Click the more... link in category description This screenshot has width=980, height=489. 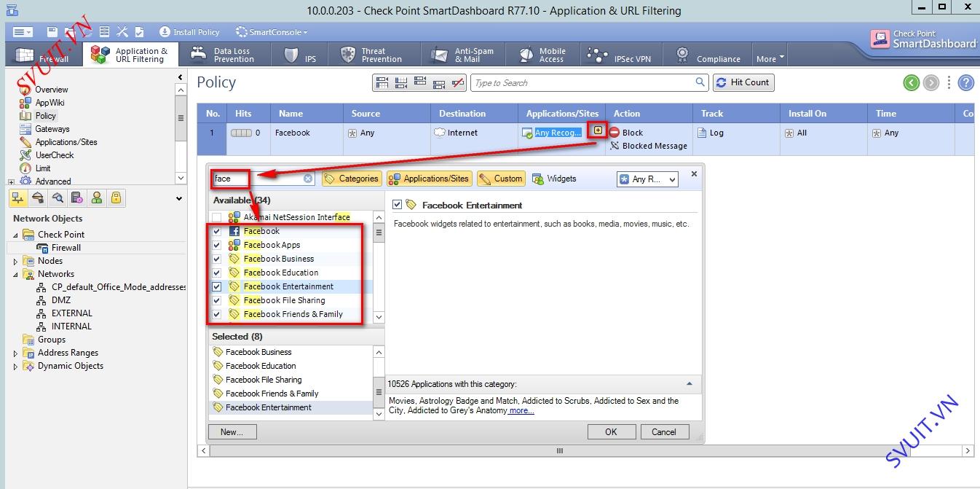(x=521, y=410)
